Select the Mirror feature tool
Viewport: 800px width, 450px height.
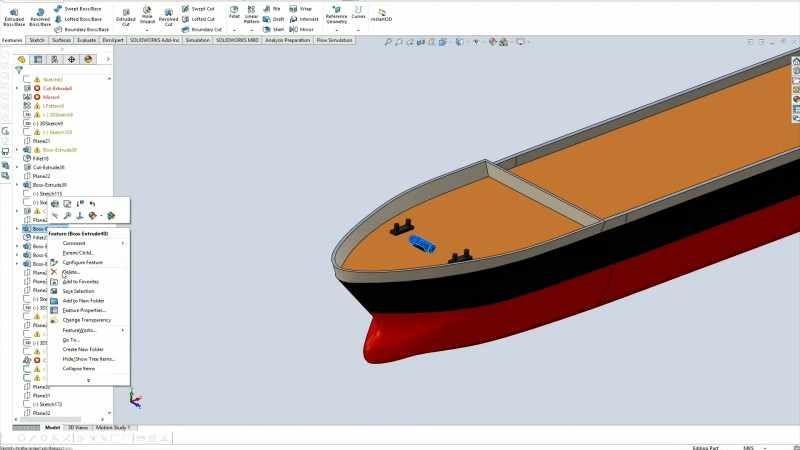302,30
